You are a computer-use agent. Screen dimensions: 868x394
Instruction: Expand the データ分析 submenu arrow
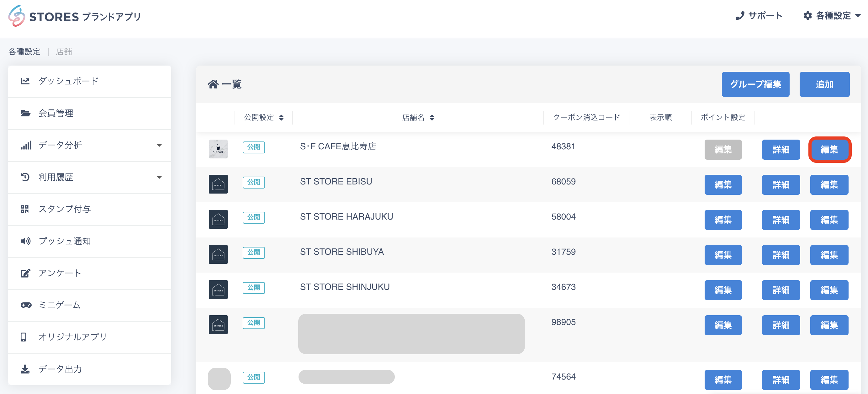[x=159, y=145]
